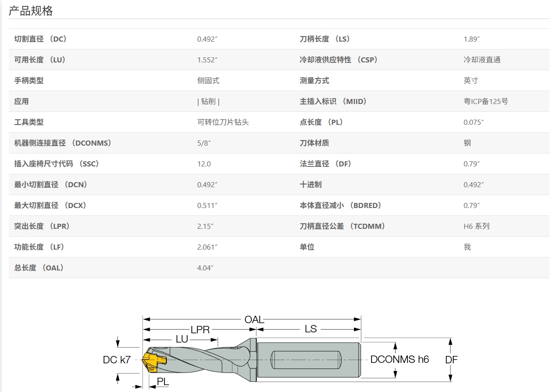Select the 侧固式 shank type value
The width and height of the screenshot is (554, 392).
coord(208,81)
